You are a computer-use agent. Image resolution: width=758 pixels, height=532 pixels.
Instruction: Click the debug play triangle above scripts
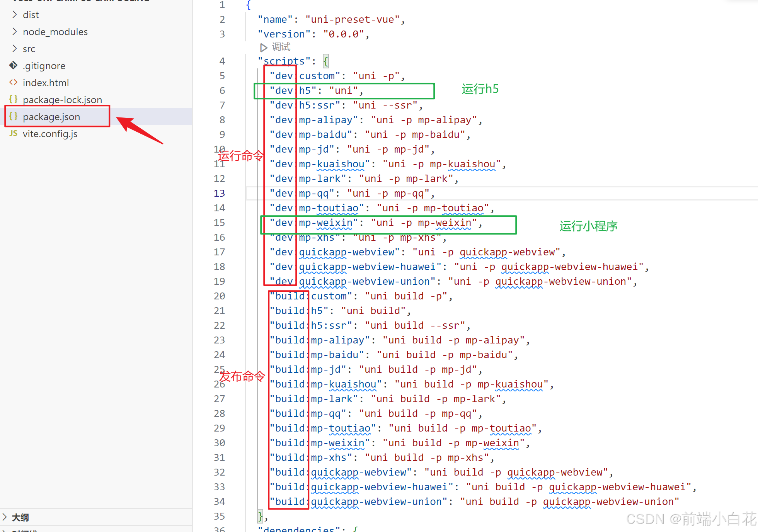coord(264,48)
